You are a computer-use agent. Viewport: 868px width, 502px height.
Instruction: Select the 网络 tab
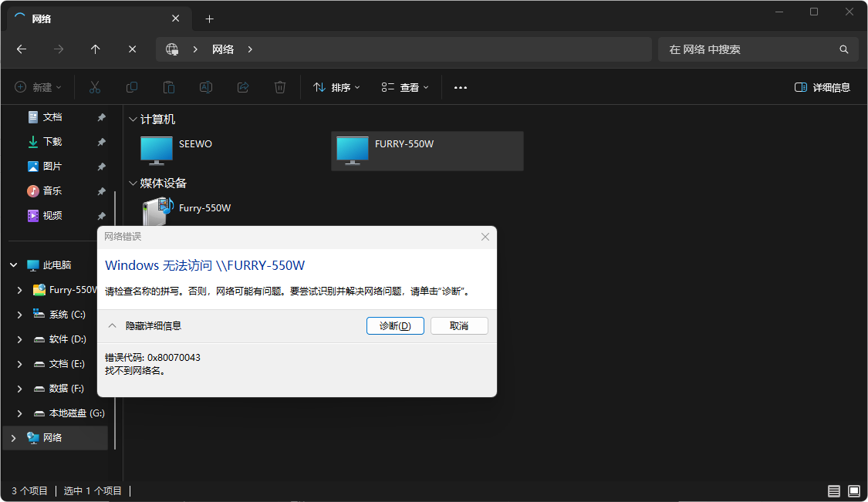(100, 19)
